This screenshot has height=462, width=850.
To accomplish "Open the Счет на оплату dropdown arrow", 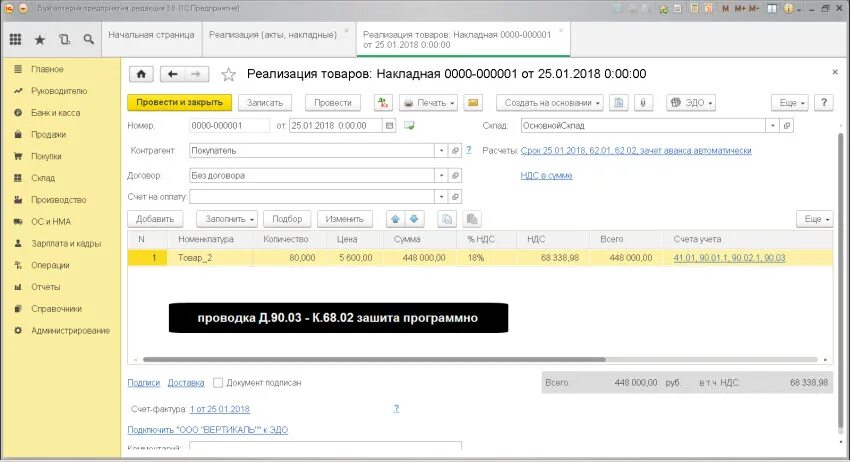I will click(441, 197).
